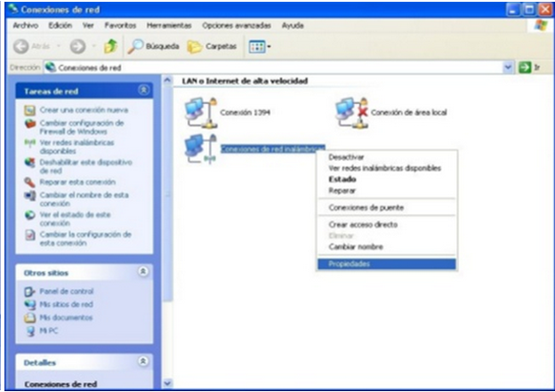Click Ver redes inalámbricas disponibles task link
The image size is (555, 392).
tap(76, 147)
